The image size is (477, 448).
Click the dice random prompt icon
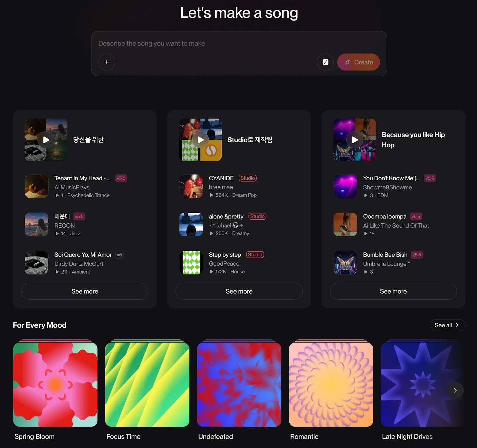pyautogui.click(x=325, y=62)
